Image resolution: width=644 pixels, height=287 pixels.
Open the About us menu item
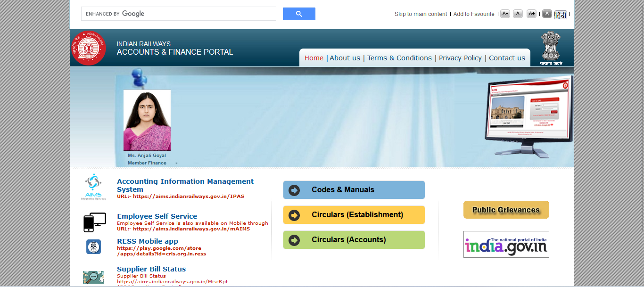(345, 58)
